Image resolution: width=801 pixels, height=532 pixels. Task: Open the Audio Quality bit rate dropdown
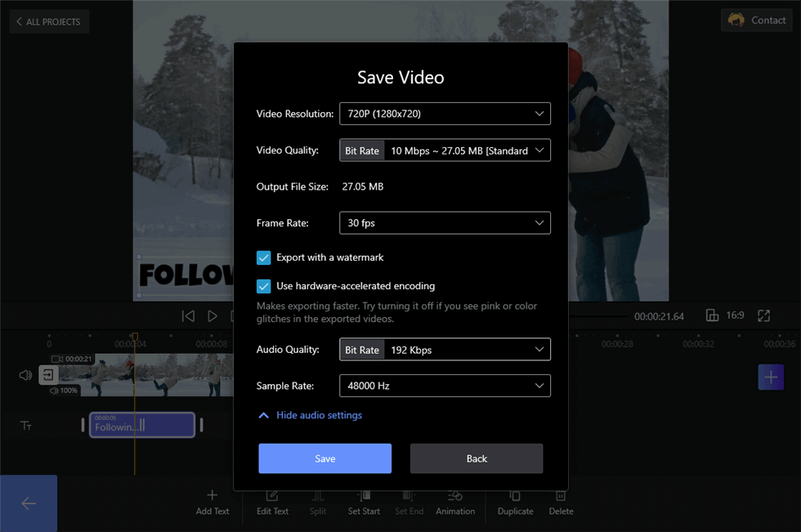[x=445, y=349]
